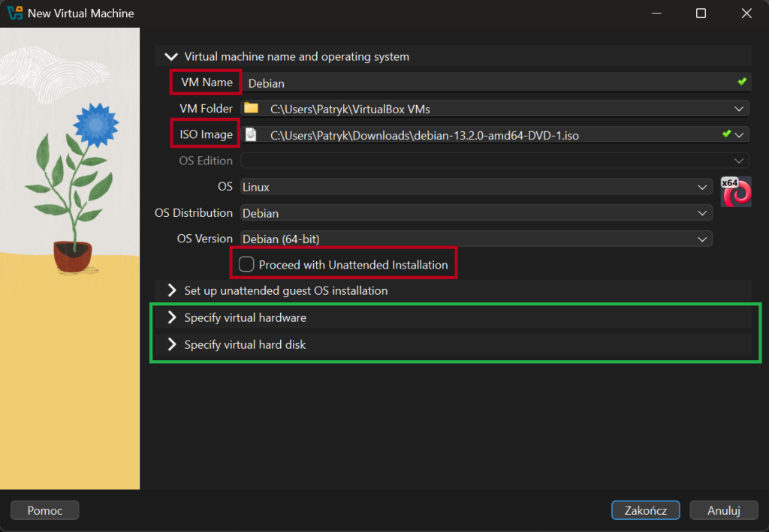Expand the Specify virtual hardware section
The width and height of the screenshot is (769, 532).
click(172, 317)
